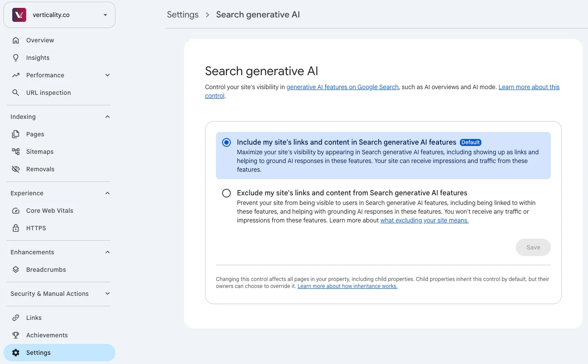Go to the Sitemaps menu item
The width and height of the screenshot is (588, 364).
[40, 152]
